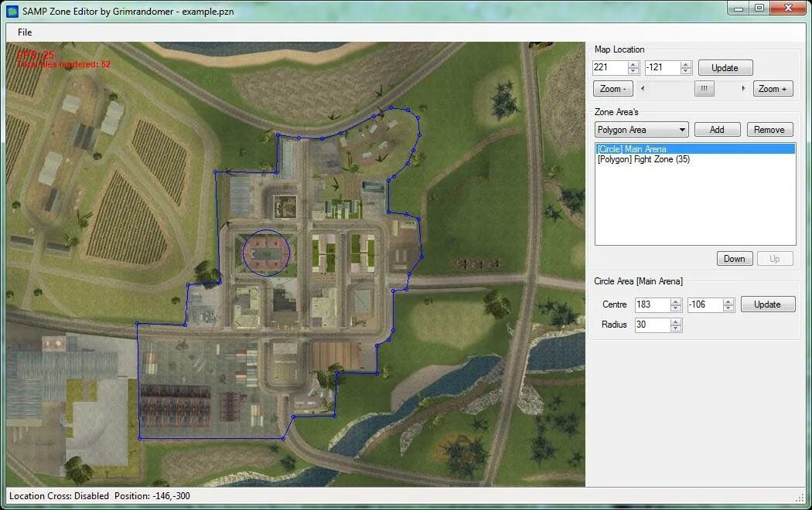Image resolution: width=812 pixels, height=510 pixels.
Task: Increase the Map Location Y value -121
Action: pyautogui.click(x=686, y=64)
